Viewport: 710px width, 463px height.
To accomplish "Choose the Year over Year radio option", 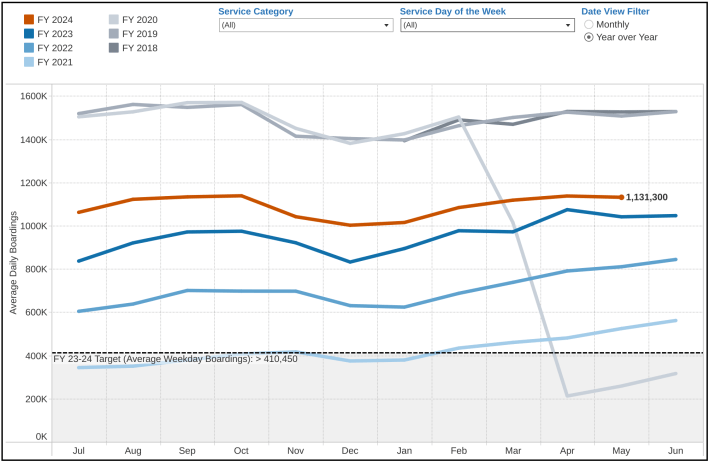I will coord(589,36).
